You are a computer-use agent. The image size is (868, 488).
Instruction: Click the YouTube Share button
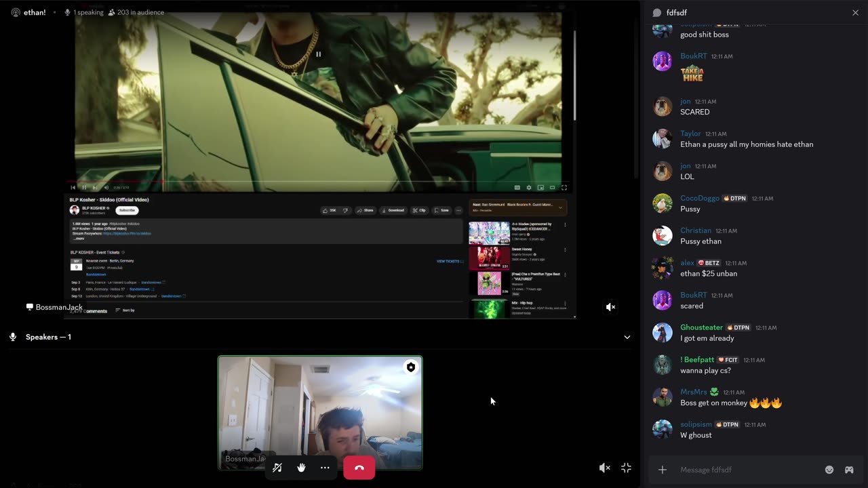tap(366, 210)
